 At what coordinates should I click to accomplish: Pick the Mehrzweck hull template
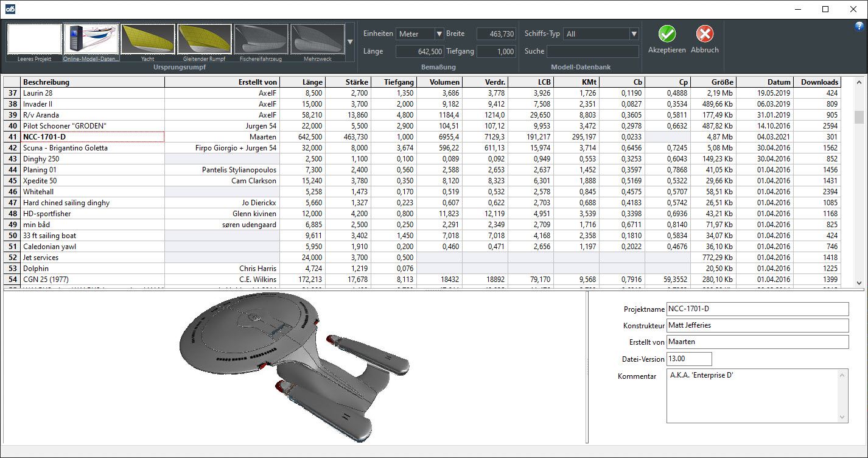(317, 42)
